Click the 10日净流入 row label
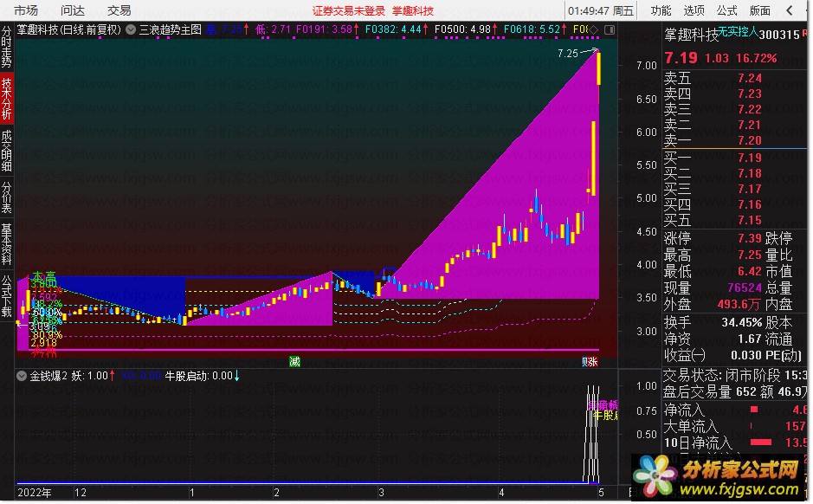This screenshot has width=813, height=504. [698, 443]
